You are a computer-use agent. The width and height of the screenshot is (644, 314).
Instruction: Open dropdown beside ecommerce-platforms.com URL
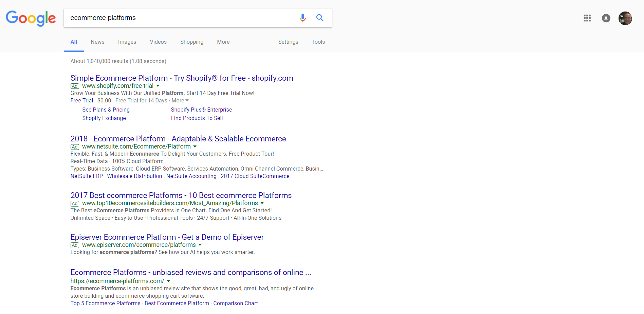[168, 281]
